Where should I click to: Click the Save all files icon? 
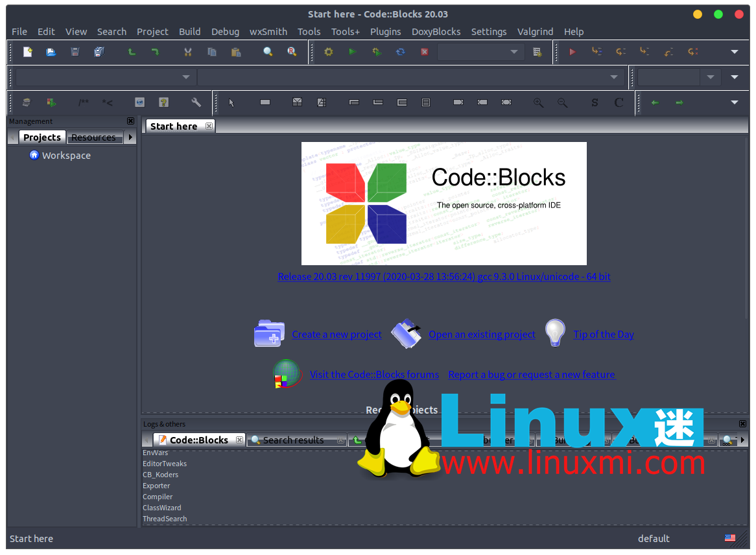click(x=99, y=52)
